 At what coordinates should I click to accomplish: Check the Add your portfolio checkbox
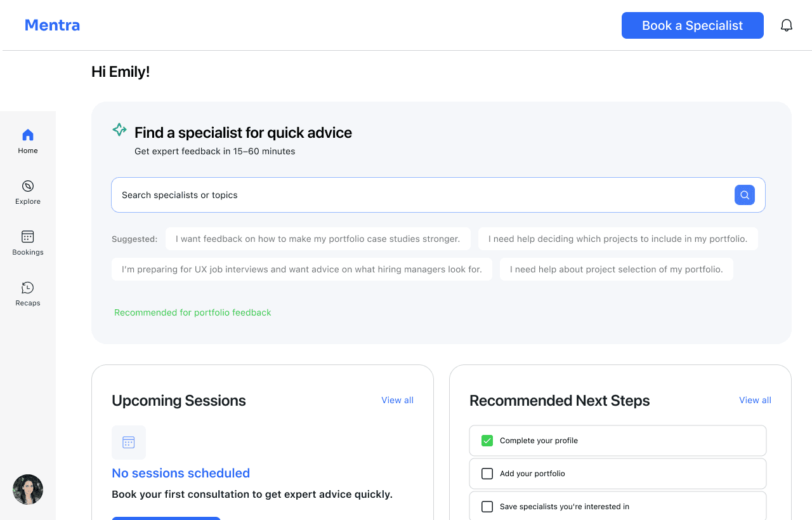(x=487, y=474)
